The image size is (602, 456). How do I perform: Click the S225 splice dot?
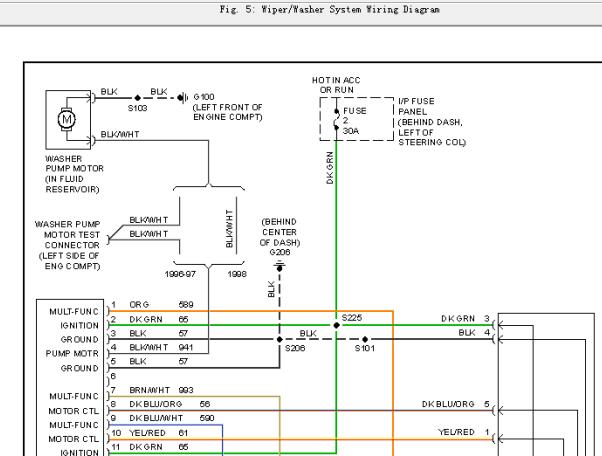click(x=336, y=325)
